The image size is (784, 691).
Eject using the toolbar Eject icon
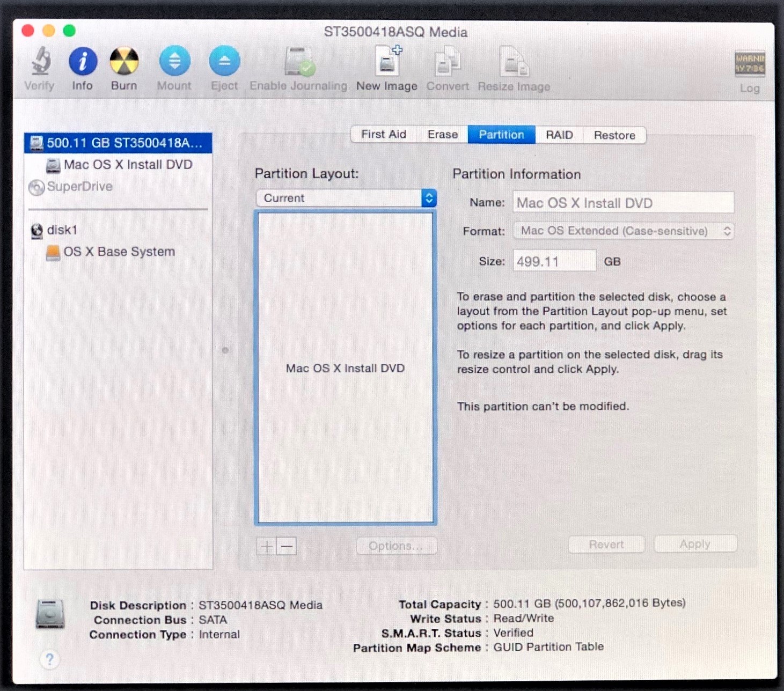pyautogui.click(x=224, y=61)
